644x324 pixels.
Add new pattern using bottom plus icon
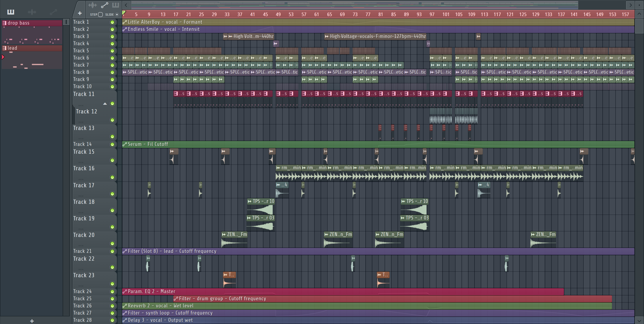point(32,321)
